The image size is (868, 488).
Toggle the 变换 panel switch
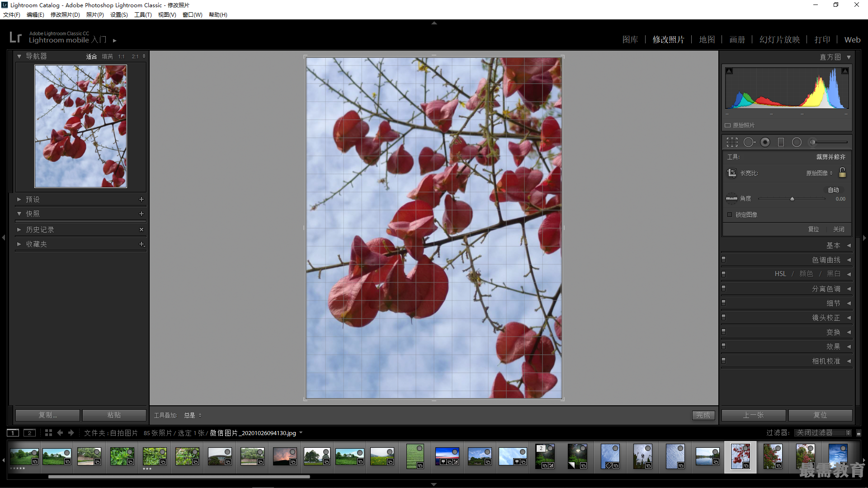[724, 332]
